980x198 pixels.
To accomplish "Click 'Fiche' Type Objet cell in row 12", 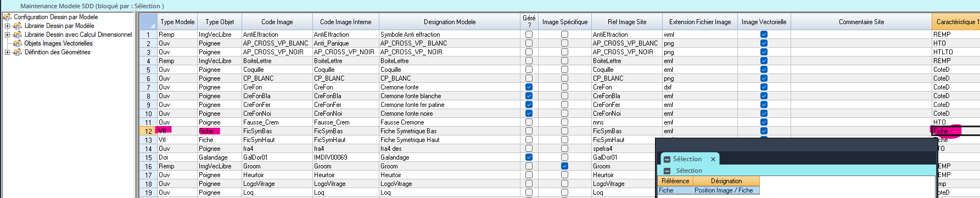I will pos(220,131).
